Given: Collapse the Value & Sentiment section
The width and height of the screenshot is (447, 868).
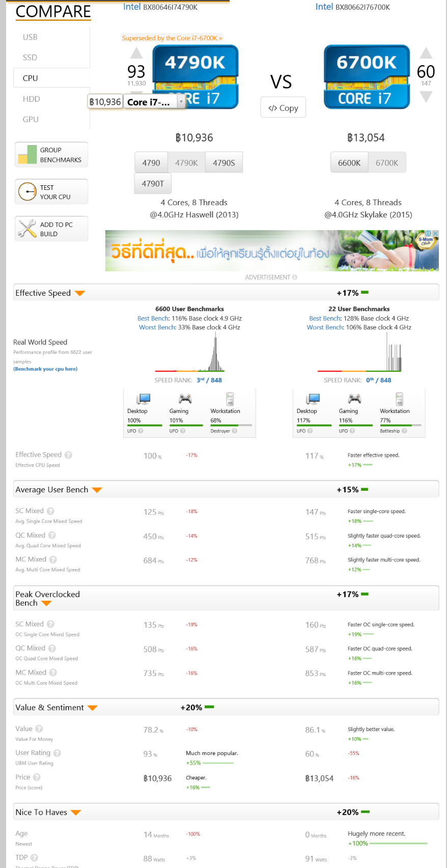Looking at the screenshot, I should 92,708.
